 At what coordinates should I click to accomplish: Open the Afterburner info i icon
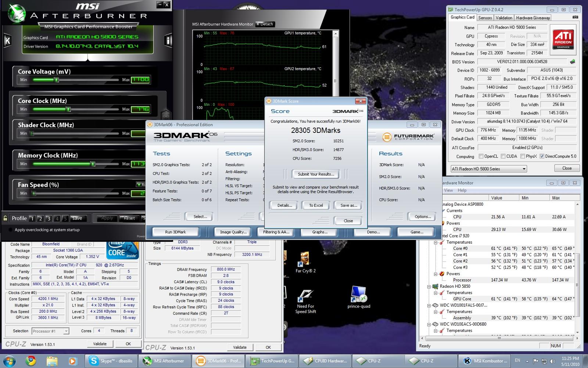168,40
